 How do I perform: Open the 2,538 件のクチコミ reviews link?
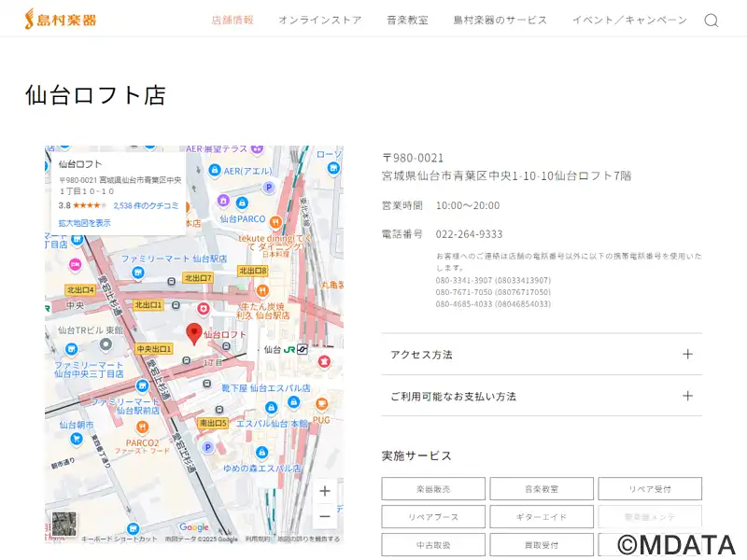click(146, 205)
